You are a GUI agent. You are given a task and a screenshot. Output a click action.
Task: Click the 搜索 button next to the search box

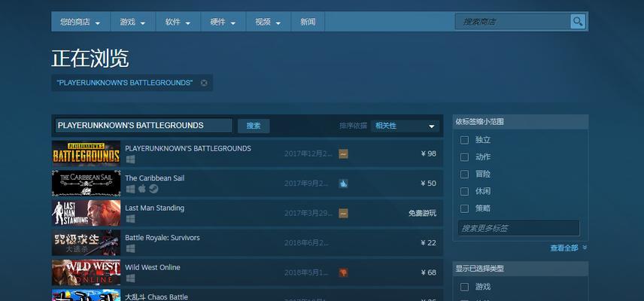(254, 126)
